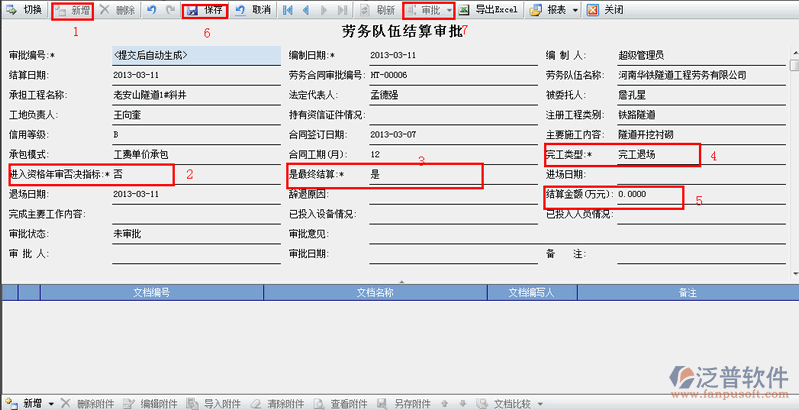The width and height of the screenshot is (799, 410).
Task: Select the 完工类型 field 完工退场
Action: (x=702, y=155)
